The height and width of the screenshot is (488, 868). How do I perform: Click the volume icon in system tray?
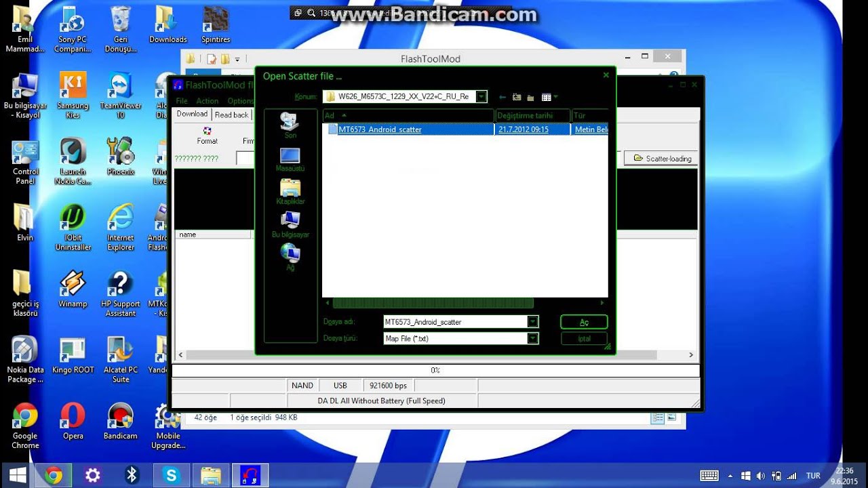pos(760,476)
